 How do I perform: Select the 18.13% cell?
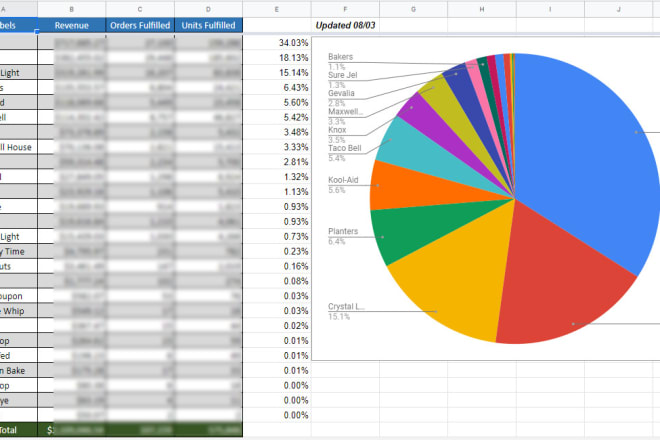coord(277,57)
